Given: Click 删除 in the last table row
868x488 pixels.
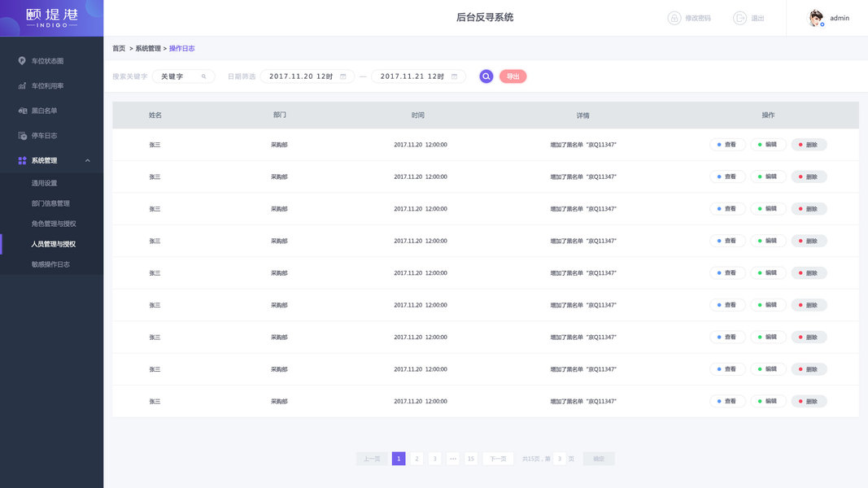Looking at the screenshot, I should point(809,401).
